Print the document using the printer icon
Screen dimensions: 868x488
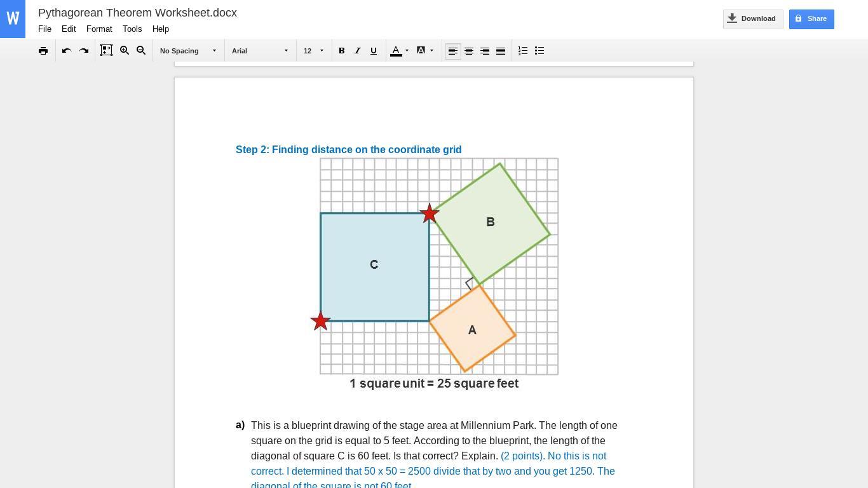coord(43,51)
